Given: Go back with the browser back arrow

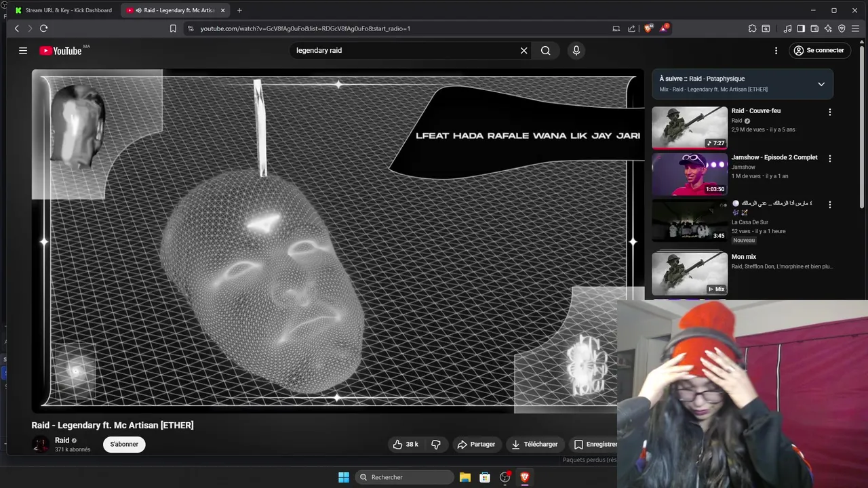Looking at the screenshot, I should pyautogui.click(x=17, y=28).
